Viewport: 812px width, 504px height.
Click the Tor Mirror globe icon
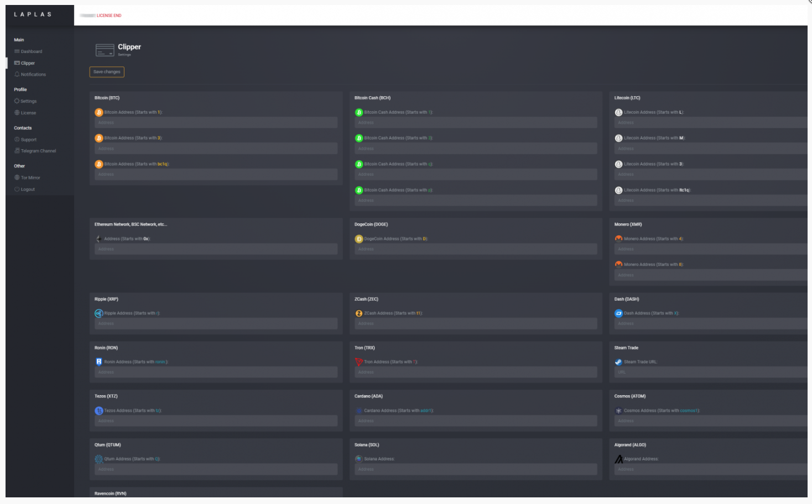coord(17,177)
